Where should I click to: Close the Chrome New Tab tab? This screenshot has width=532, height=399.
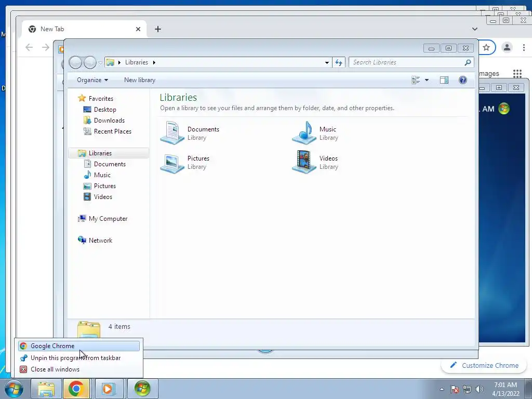(x=138, y=29)
